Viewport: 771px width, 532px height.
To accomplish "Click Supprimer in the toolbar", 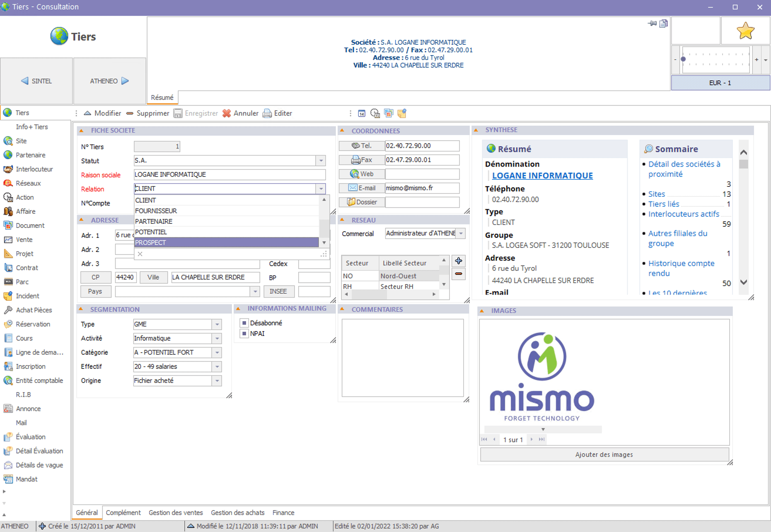I will point(148,113).
